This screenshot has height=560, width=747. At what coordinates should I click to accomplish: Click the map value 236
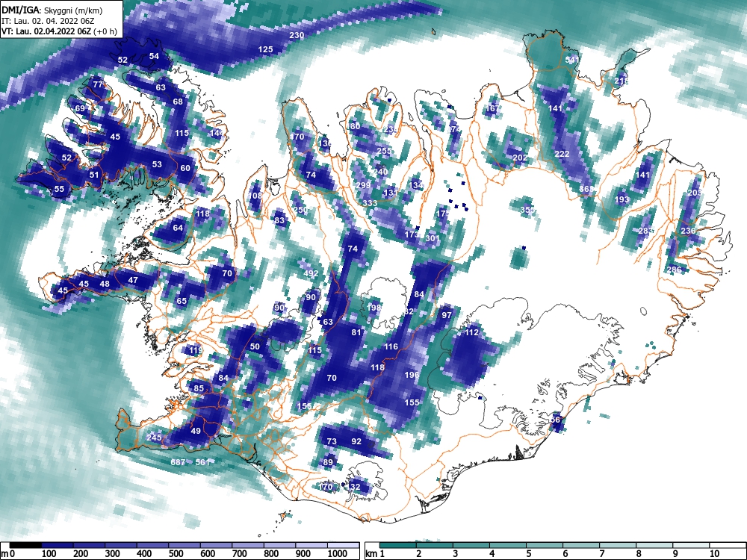coord(688,231)
